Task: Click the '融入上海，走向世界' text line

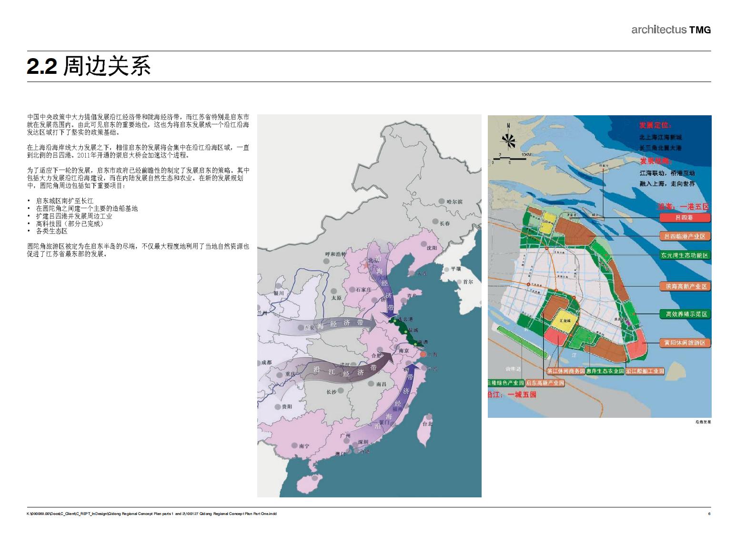Action: (x=667, y=184)
